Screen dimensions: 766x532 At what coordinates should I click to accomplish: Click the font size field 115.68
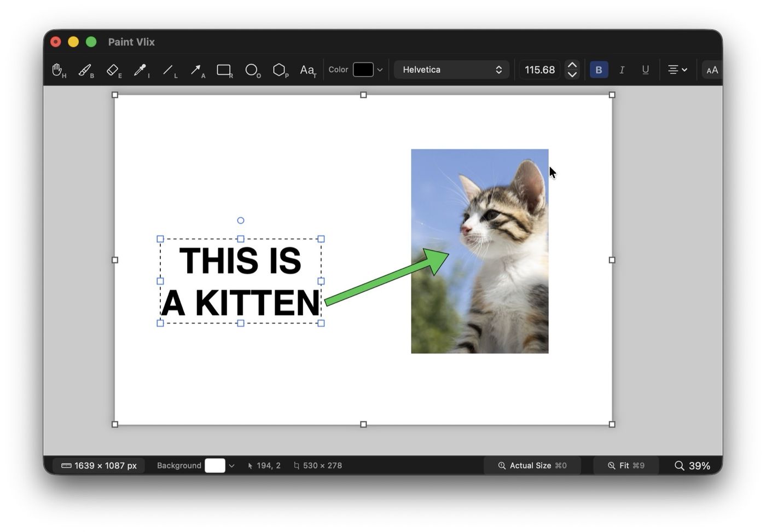coord(539,70)
